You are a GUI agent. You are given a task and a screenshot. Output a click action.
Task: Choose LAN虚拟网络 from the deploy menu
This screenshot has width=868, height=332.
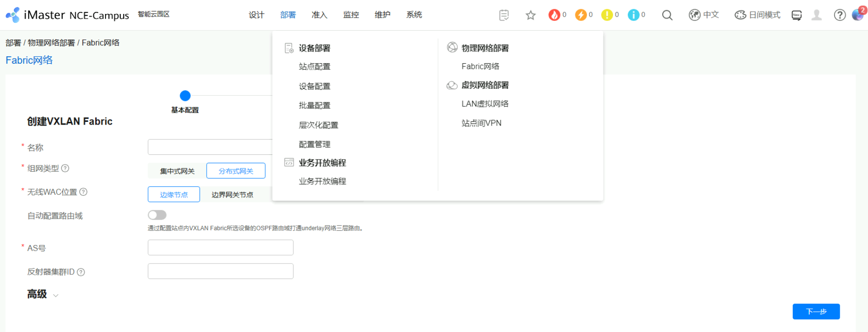[x=484, y=104]
